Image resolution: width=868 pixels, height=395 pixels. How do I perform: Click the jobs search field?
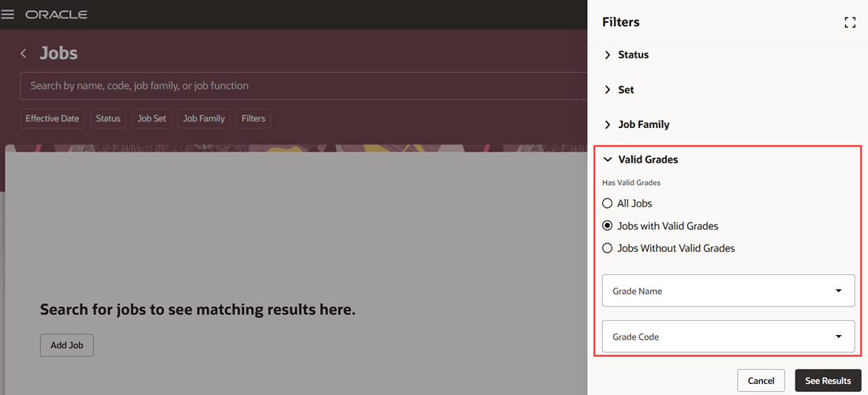303,86
